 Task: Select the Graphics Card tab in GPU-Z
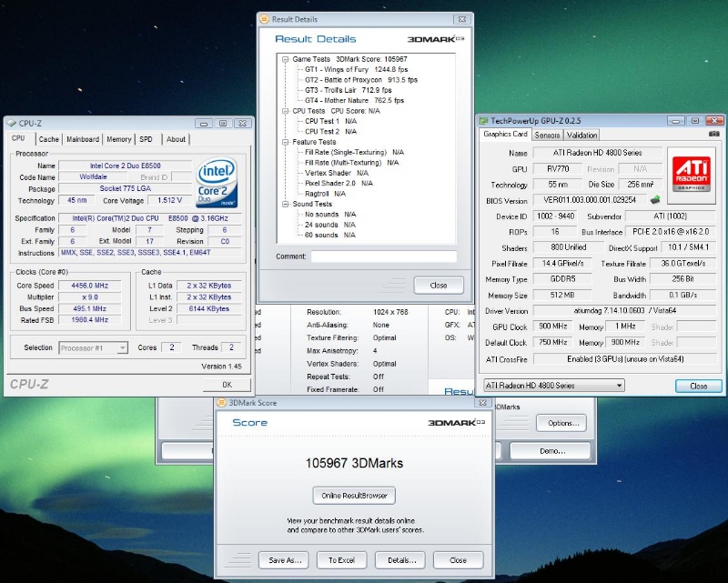point(505,134)
